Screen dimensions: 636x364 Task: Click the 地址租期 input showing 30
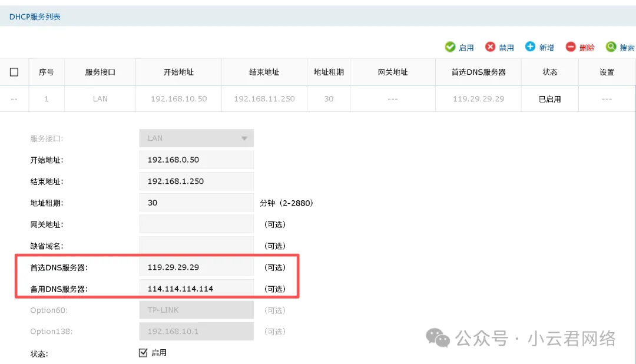[196, 203]
